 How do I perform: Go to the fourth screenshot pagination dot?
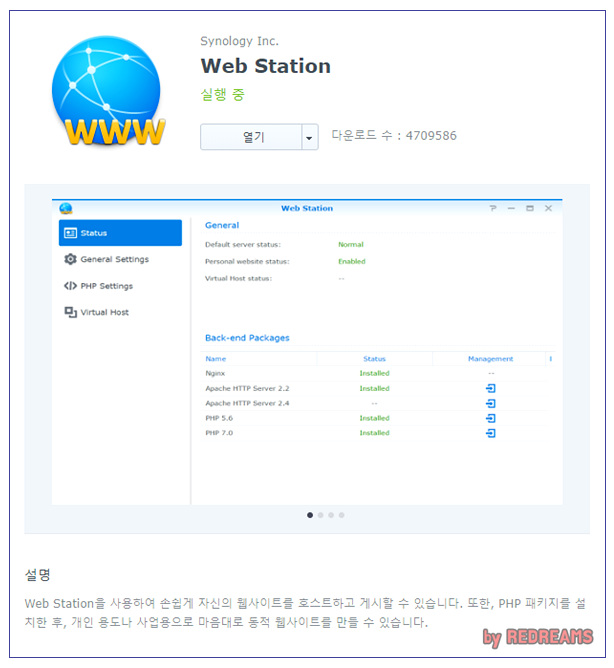pyautogui.click(x=341, y=515)
